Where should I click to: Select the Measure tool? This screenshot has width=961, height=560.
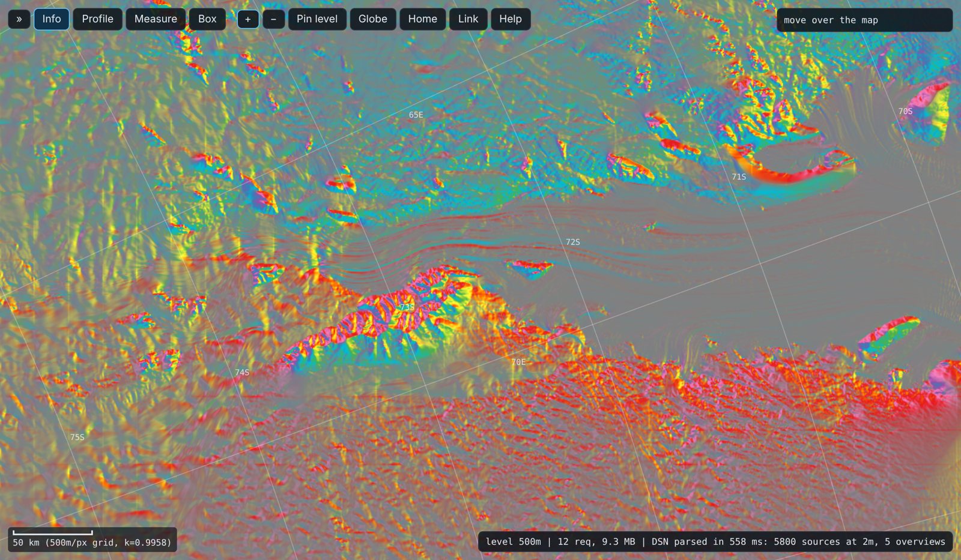pyautogui.click(x=156, y=19)
